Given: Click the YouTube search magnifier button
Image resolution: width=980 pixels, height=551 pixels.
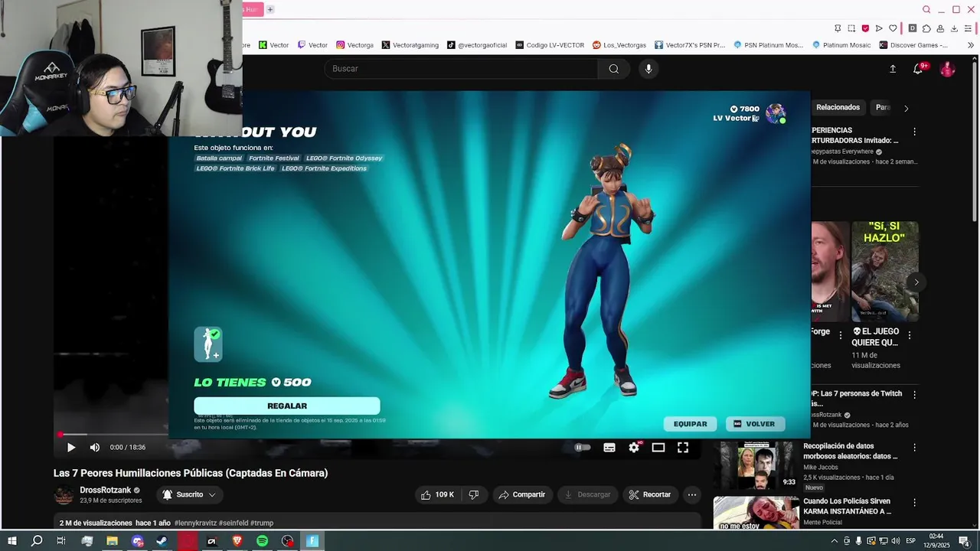Looking at the screenshot, I should (x=614, y=69).
